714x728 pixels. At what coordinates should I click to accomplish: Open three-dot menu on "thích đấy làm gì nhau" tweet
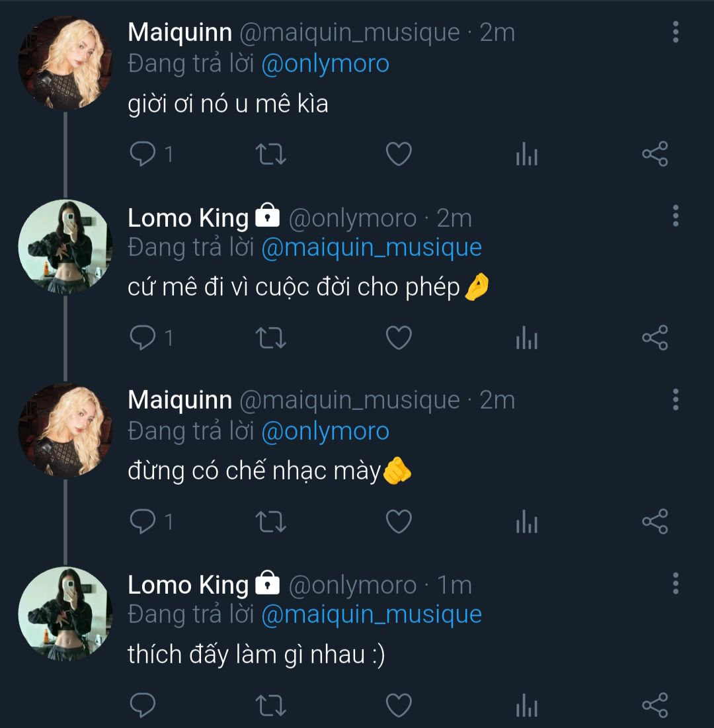[675, 583]
